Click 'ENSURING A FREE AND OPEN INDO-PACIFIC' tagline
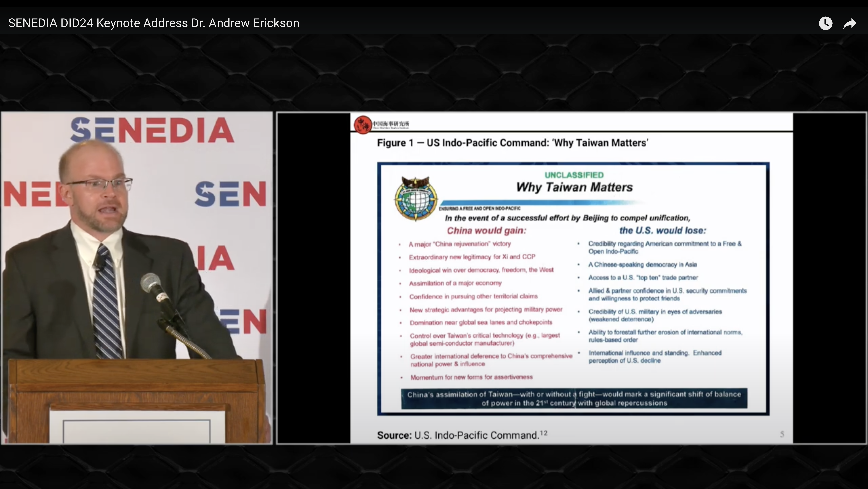 click(x=479, y=208)
